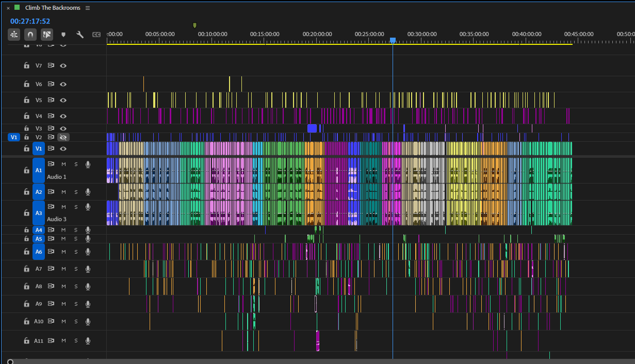This screenshot has width=635, height=364.
Task: Click the Insert as nests toggle icon
Action: tap(14, 35)
